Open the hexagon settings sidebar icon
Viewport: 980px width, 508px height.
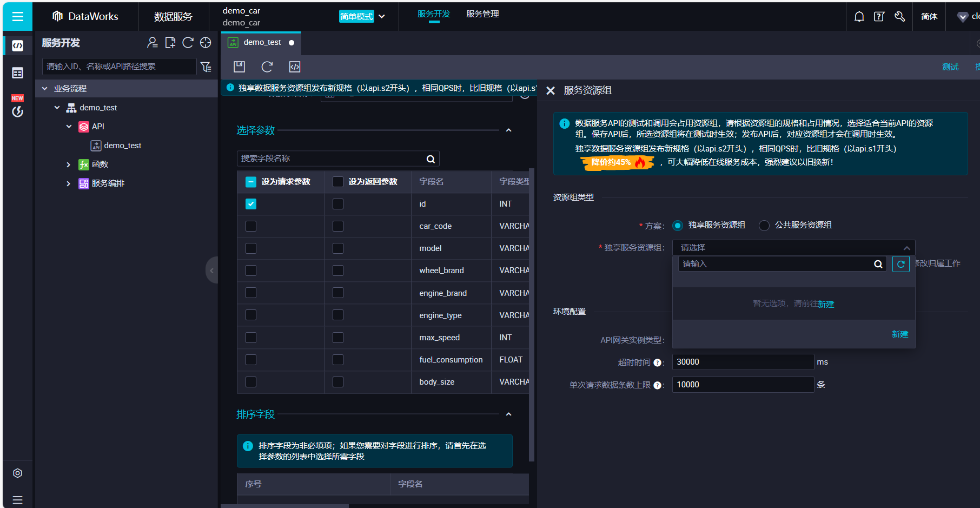click(x=18, y=473)
